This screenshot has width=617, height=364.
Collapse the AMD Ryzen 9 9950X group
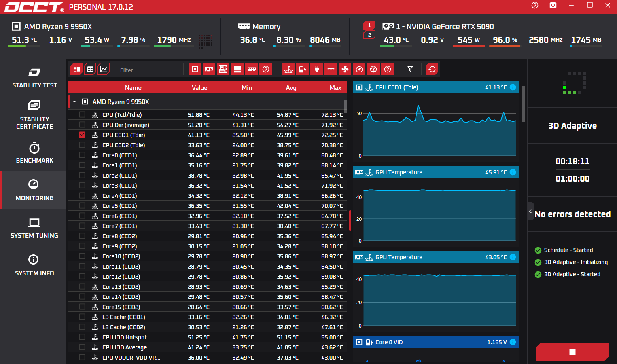click(74, 102)
